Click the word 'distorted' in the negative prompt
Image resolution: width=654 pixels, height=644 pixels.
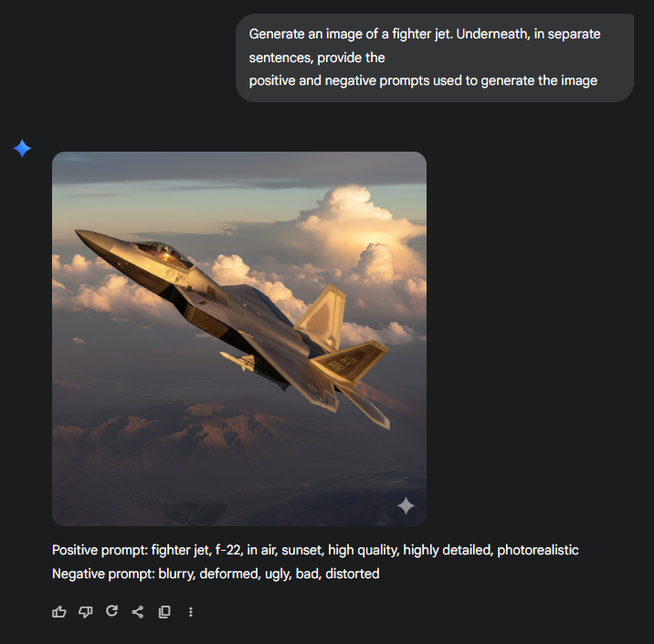tap(353, 574)
